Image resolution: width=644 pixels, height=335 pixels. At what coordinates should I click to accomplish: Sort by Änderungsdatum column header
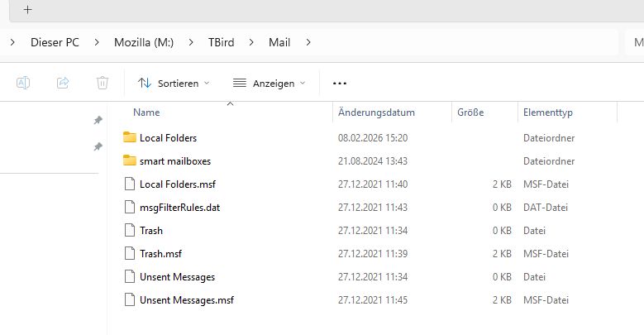[376, 112]
